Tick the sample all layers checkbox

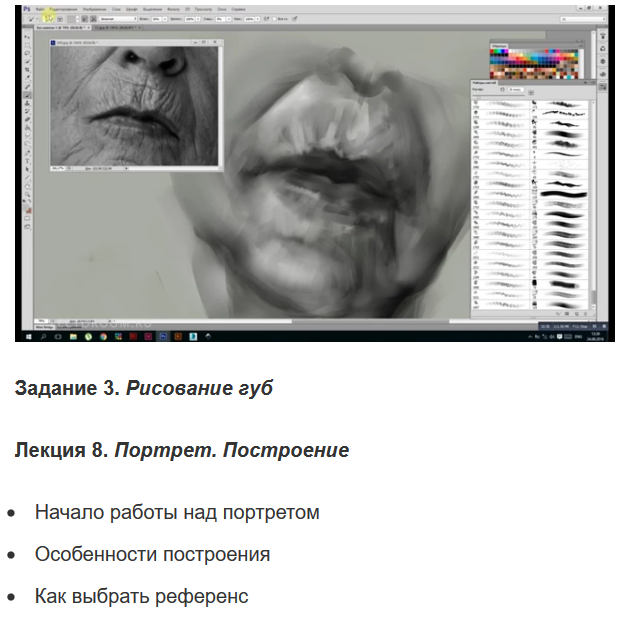coord(274,19)
